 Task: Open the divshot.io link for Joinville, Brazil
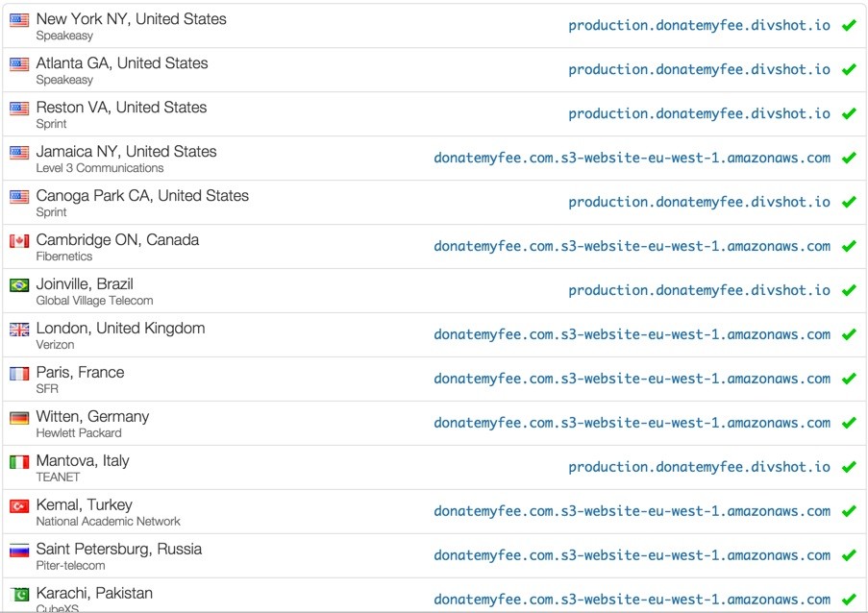pyautogui.click(x=699, y=291)
